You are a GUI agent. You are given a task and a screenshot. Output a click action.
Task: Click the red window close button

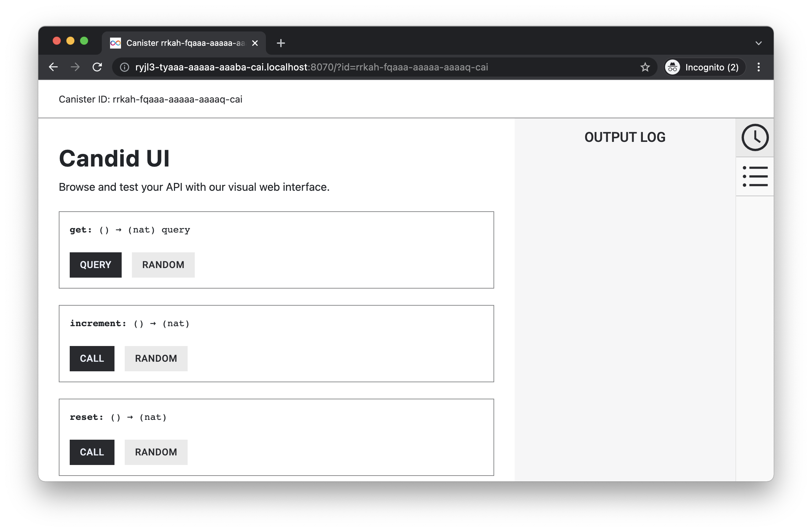click(x=57, y=41)
